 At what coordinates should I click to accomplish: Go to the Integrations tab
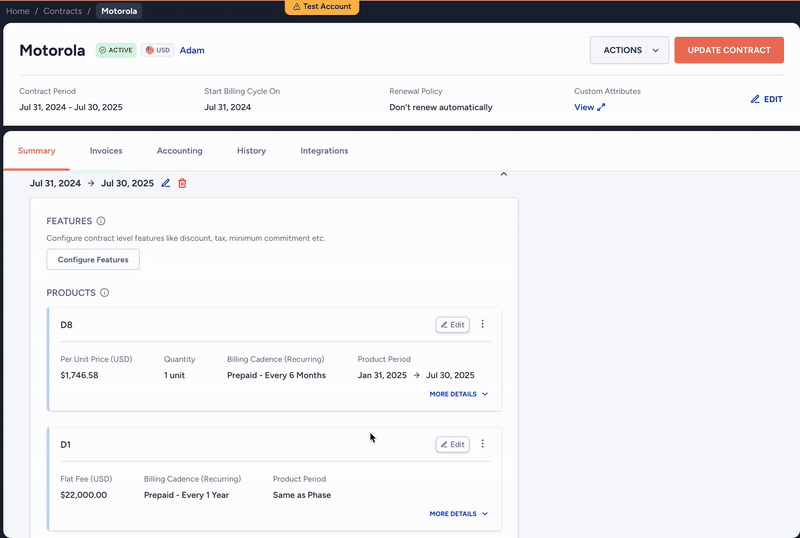(324, 151)
